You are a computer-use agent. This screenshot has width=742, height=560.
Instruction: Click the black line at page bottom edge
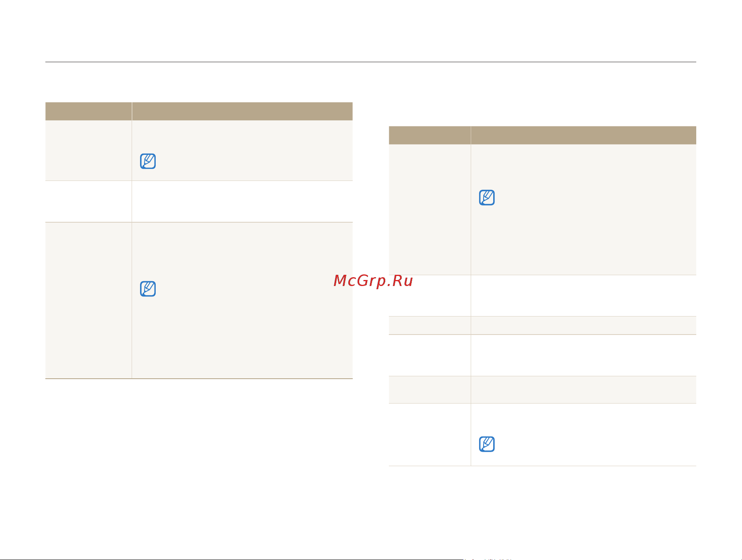click(232, 559)
